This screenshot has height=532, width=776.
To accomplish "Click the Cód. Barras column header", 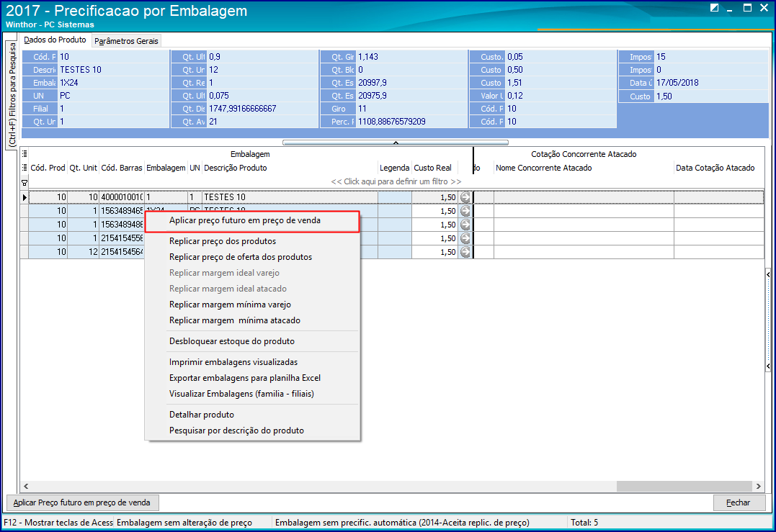I will pyautogui.click(x=122, y=168).
